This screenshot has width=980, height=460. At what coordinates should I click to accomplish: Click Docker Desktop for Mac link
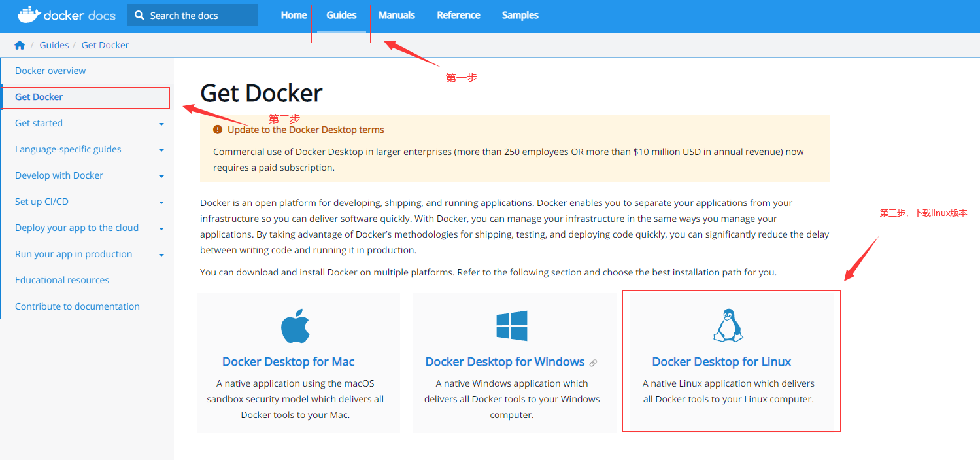tap(288, 362)
